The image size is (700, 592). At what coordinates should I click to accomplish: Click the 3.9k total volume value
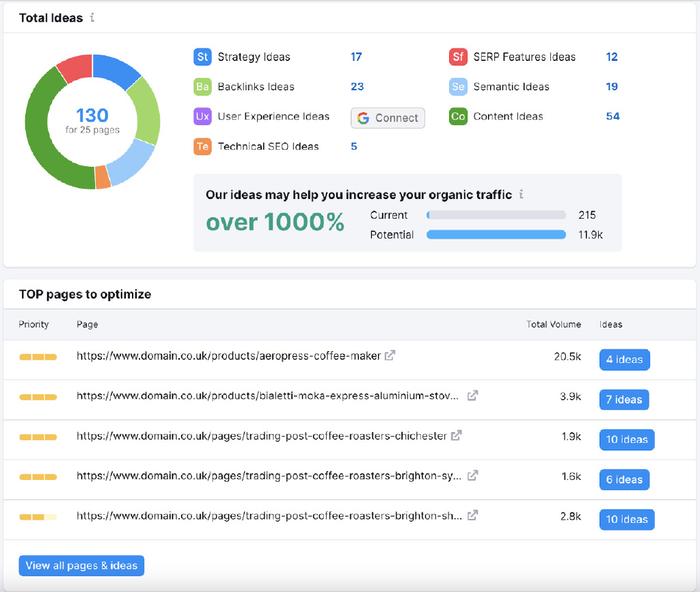[x=571, y=396]
